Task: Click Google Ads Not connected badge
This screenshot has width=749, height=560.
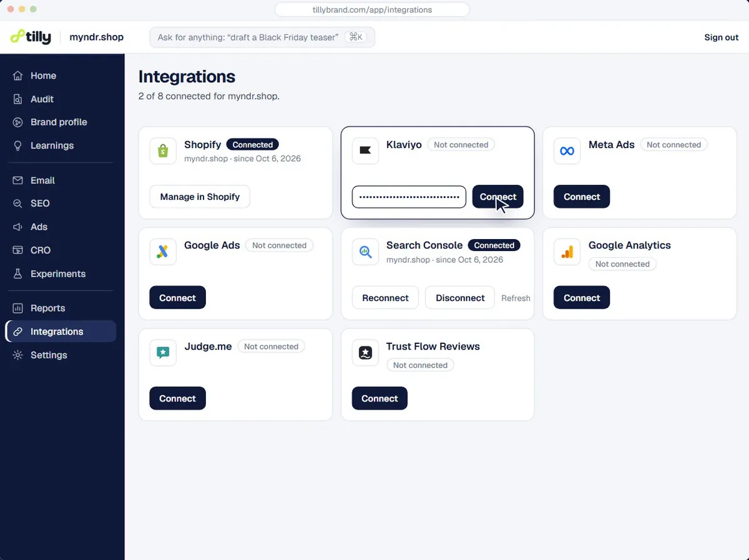Action: [x=279, y=245]
